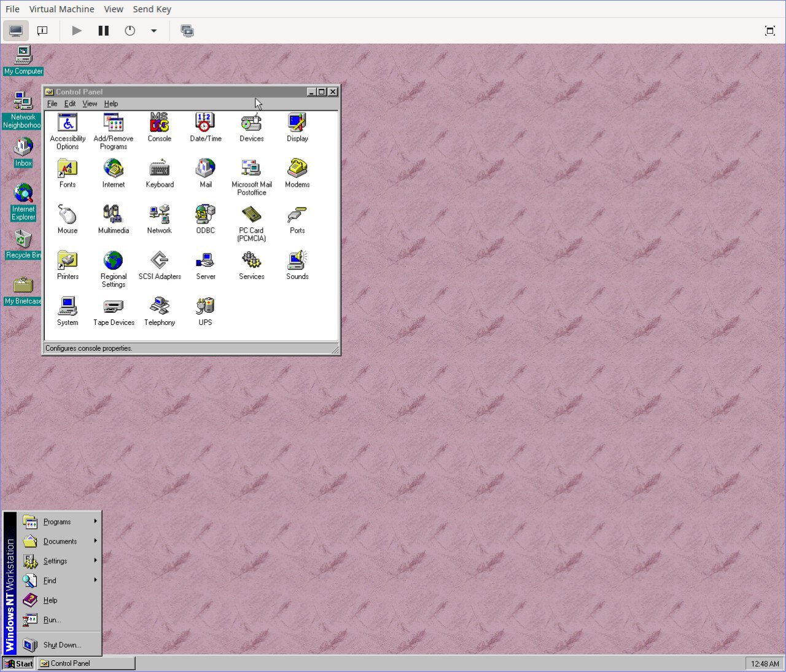Viewport: 786px width, 672px height.
Task: Pause the virtual machine
Action: pyautogui.click(x=103, y=31)
